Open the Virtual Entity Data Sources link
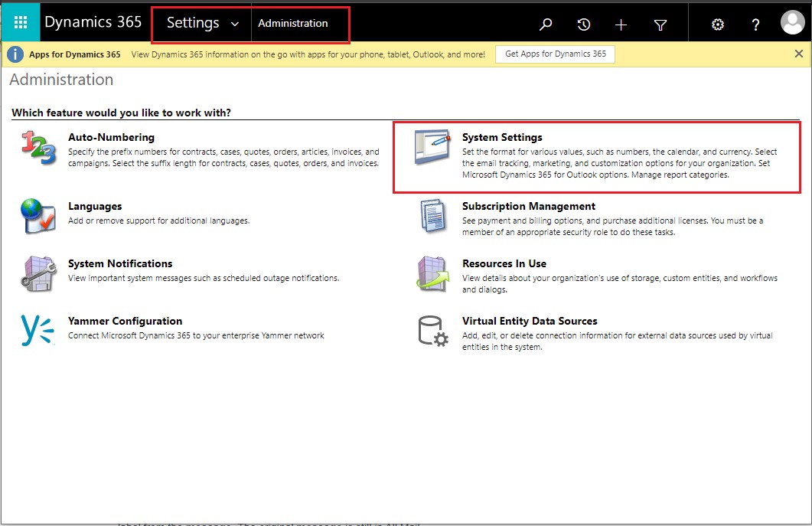This screenshot has height=526, width=812. coord(530,322)
